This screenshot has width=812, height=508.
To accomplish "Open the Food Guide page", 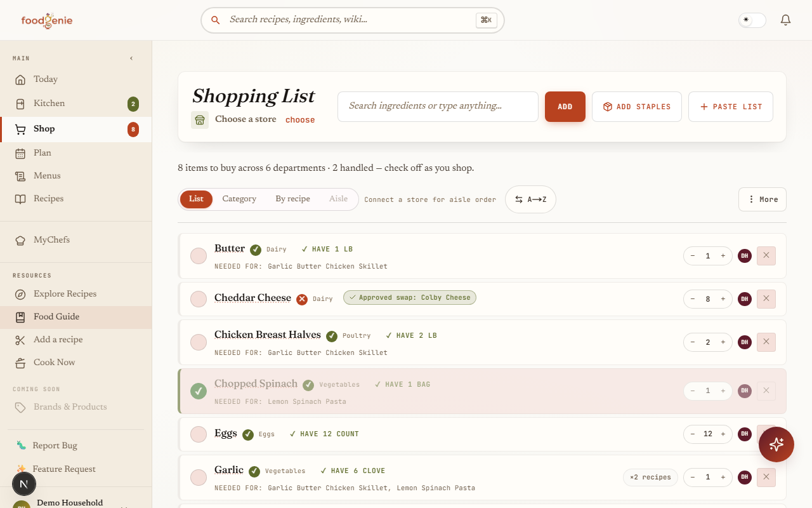I will click(x=76, y=317).
